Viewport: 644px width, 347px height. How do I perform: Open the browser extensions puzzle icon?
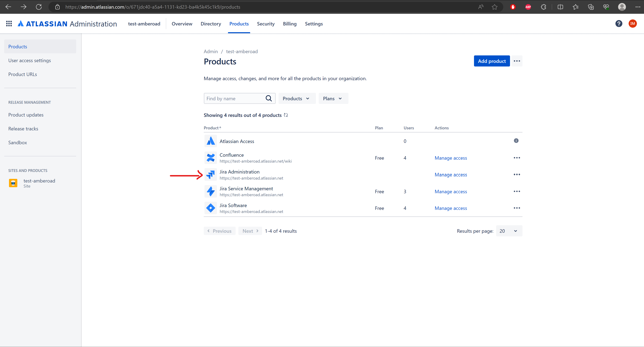point(543,7)
